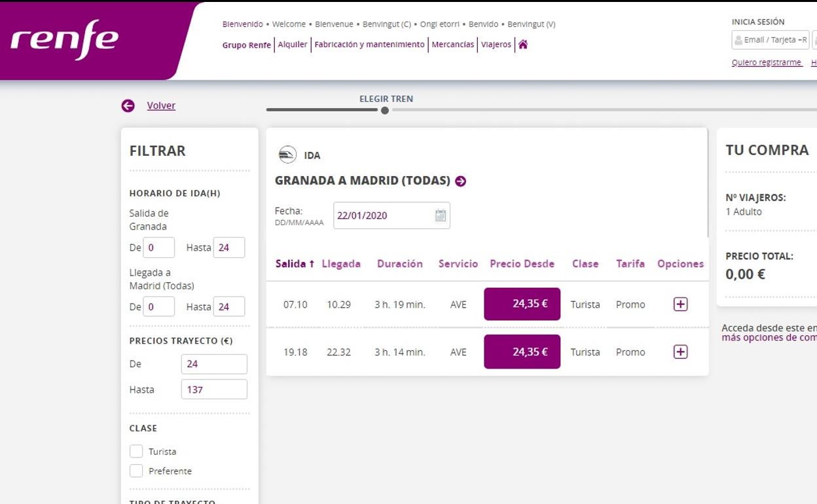The width and height of the screenshot is (817, 504).
Task: Click the back arrow icon beside Volver
Action: coord(128,105)
